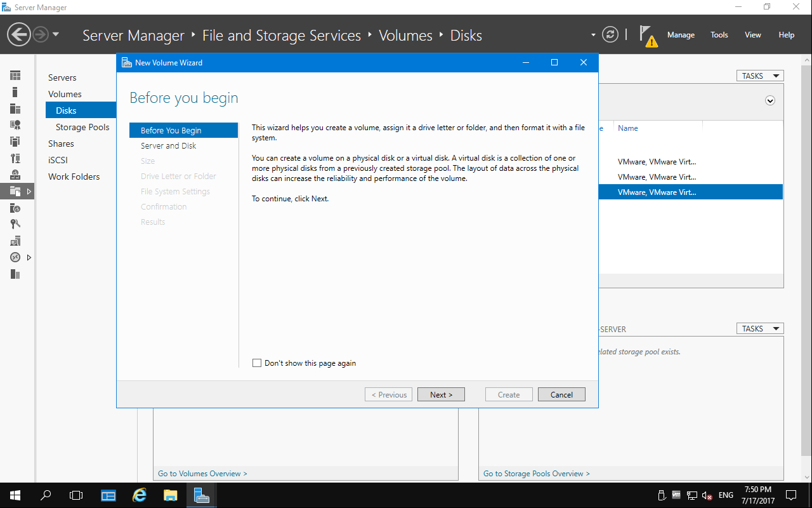Viewport: 812px width, 508px height.
Task: Select the Before You Begin wizard step
Action: tap(183, 130)
